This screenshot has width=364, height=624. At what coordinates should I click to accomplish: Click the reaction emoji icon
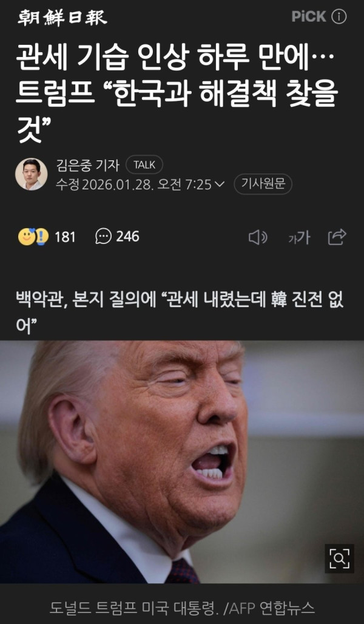[x=33, y=237]
